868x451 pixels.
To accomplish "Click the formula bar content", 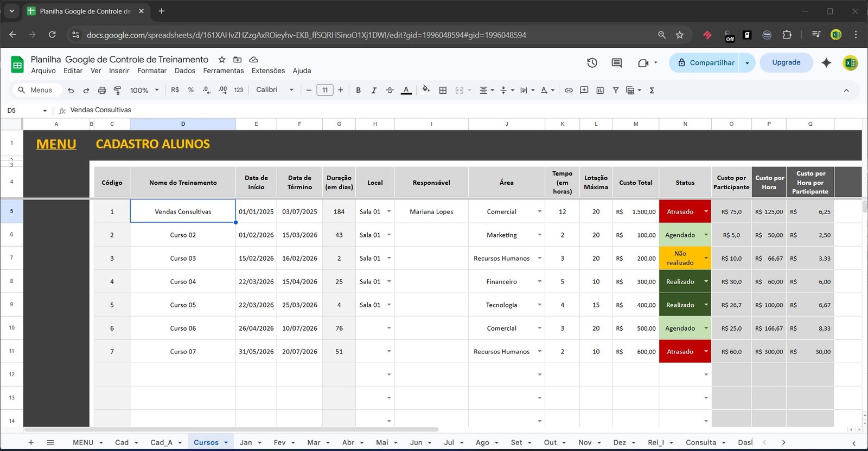I will click(101, 110).
